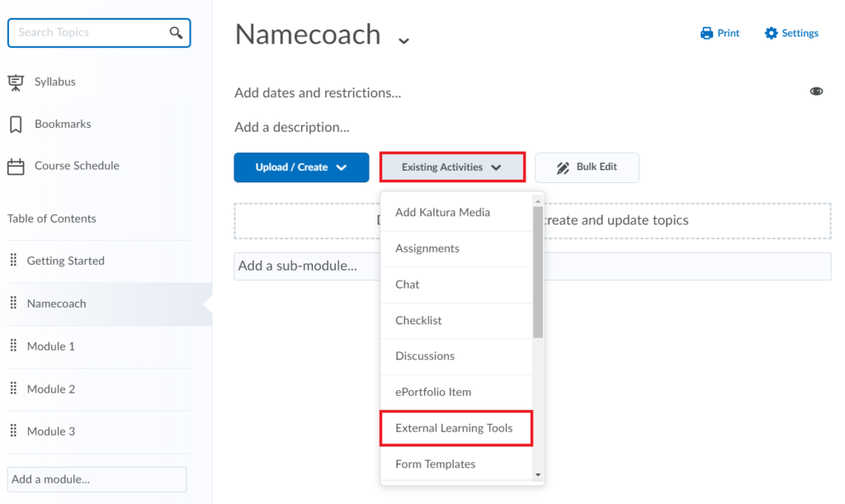Click the drag handle beside Module 3

14,431
